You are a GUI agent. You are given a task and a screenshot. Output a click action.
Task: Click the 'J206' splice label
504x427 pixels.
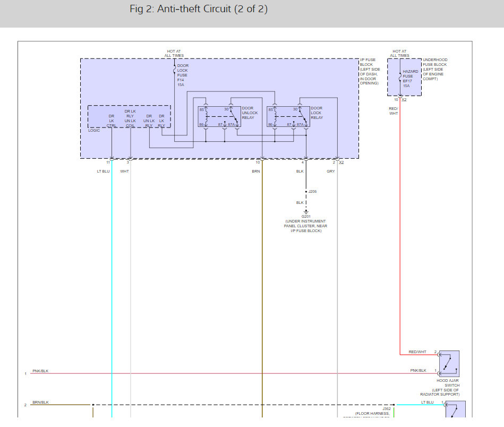point(312,192)
